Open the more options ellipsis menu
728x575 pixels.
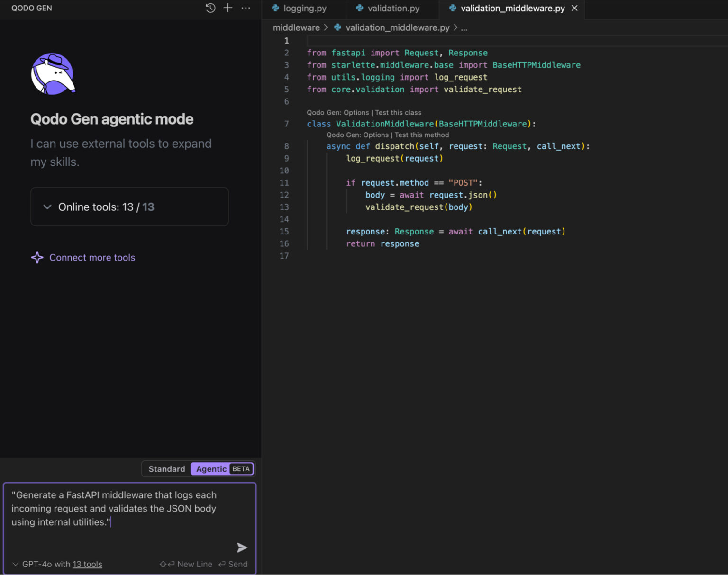coord(246,8)
